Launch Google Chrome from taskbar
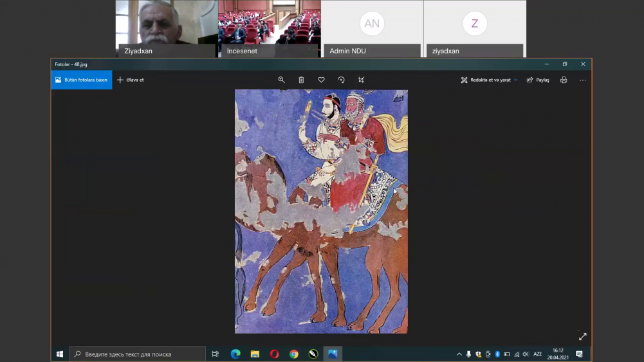The image size is (644, 362). (293, 354)
